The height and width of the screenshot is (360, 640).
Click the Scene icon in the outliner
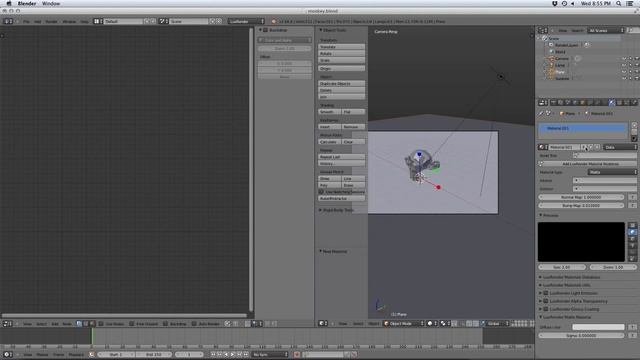coord(545,38)
